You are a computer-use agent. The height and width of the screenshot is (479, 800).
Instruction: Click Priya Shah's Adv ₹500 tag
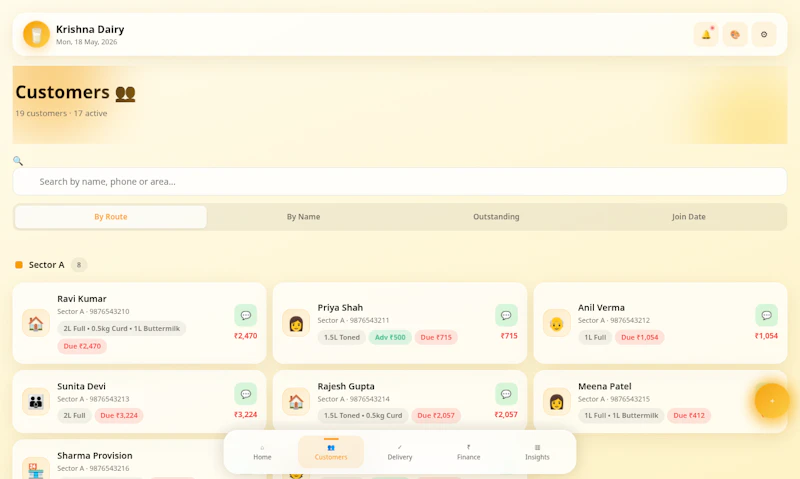tap(390, 337)
